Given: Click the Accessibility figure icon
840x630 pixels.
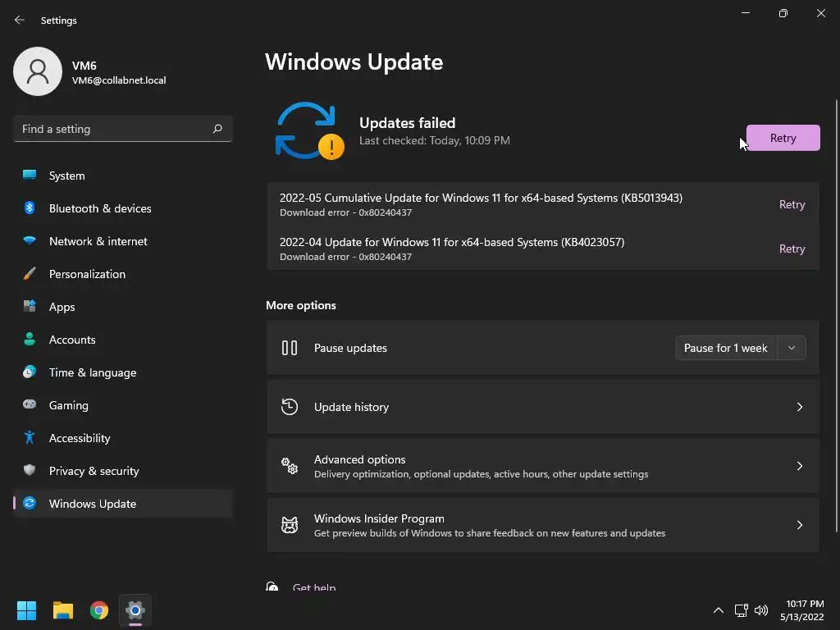Looking at the screenshot, I should (30, 438).
